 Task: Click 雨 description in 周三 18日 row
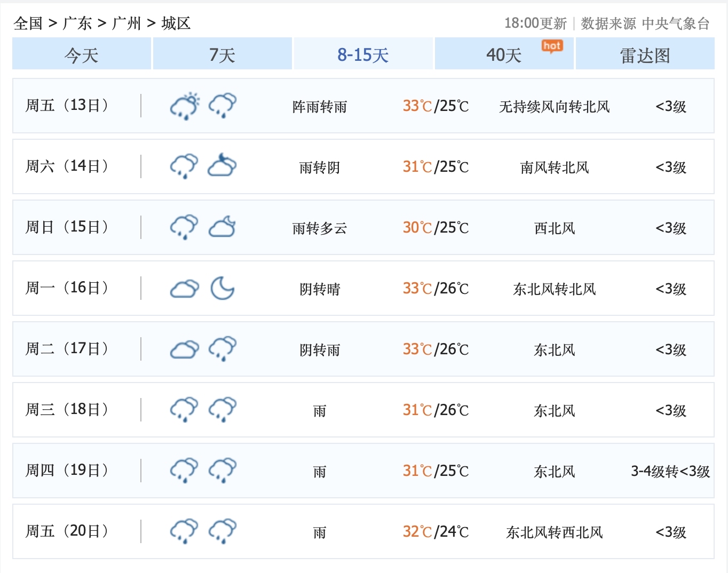coord(320,411)
